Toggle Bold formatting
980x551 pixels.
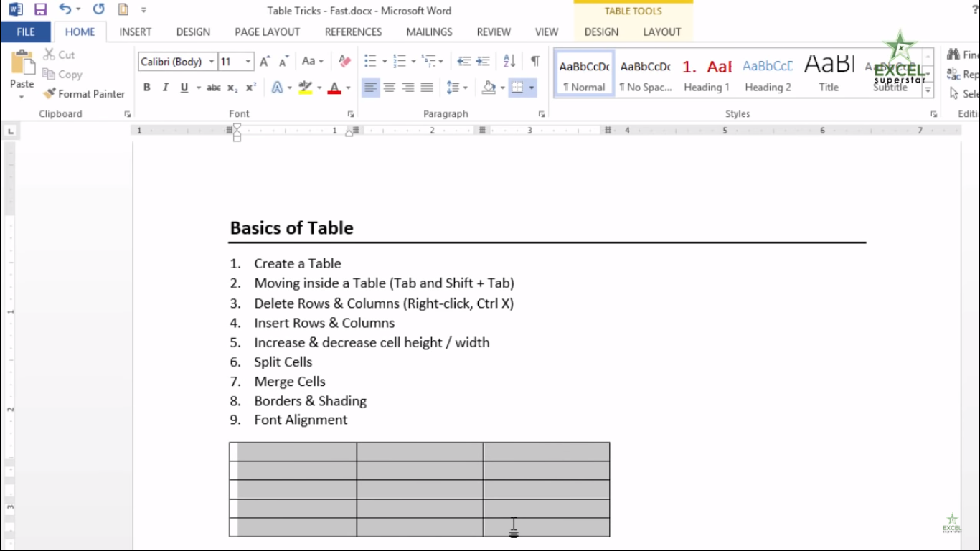coord(147,88)
